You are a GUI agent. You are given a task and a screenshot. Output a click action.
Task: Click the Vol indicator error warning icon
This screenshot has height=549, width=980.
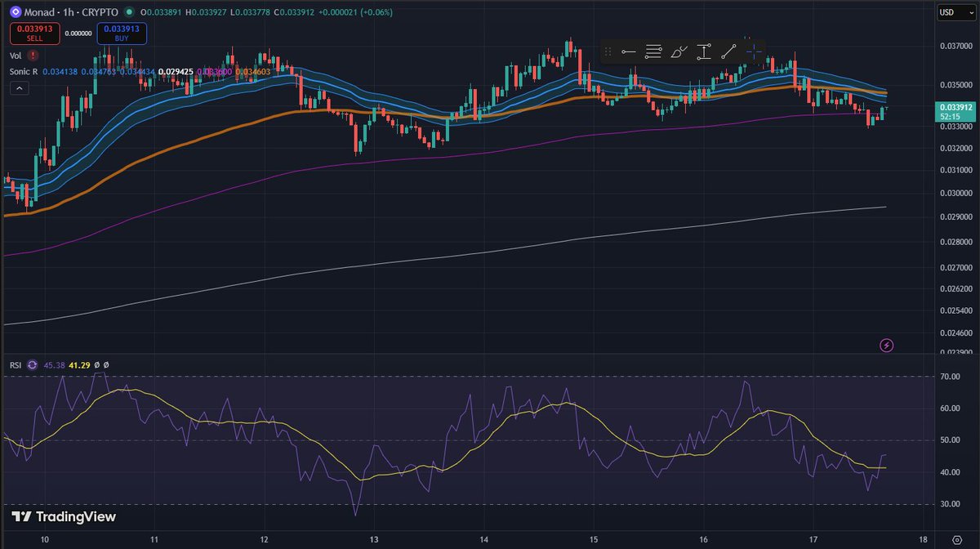pyautogui.click(x=32, y=56)
